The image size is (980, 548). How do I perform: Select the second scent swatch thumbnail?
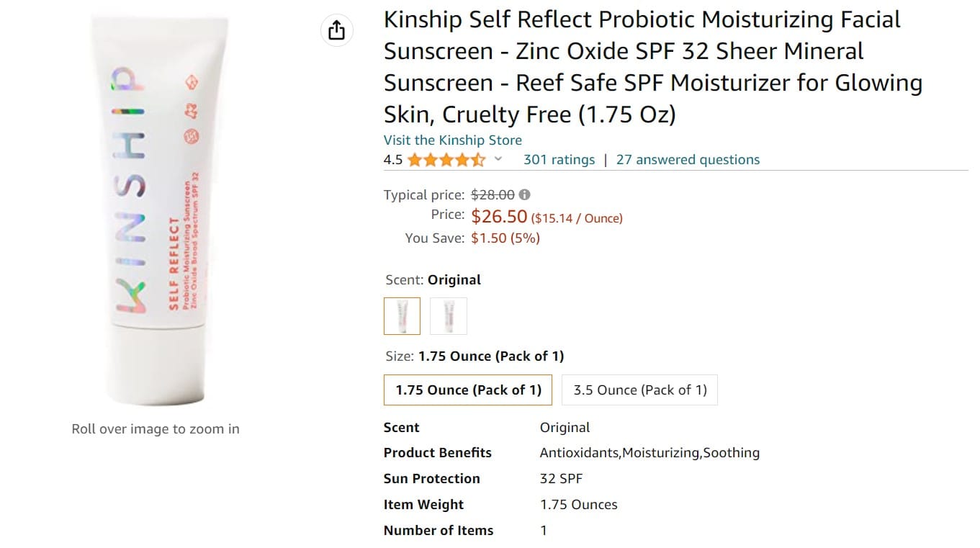(x=449, y=316)
